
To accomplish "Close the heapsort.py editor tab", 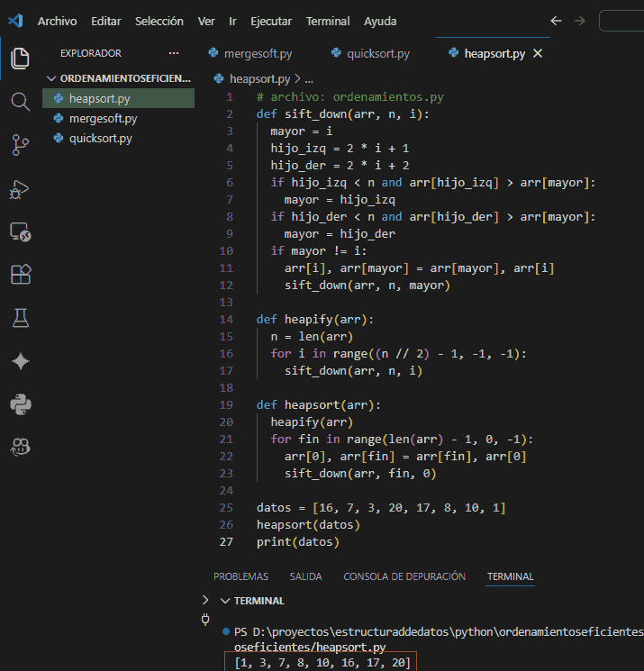I will [x=539, y=53].
